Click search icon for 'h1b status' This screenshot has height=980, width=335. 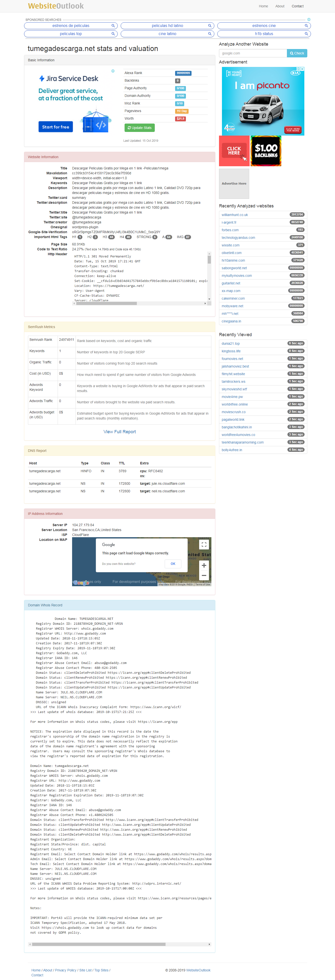click(306, 34)
